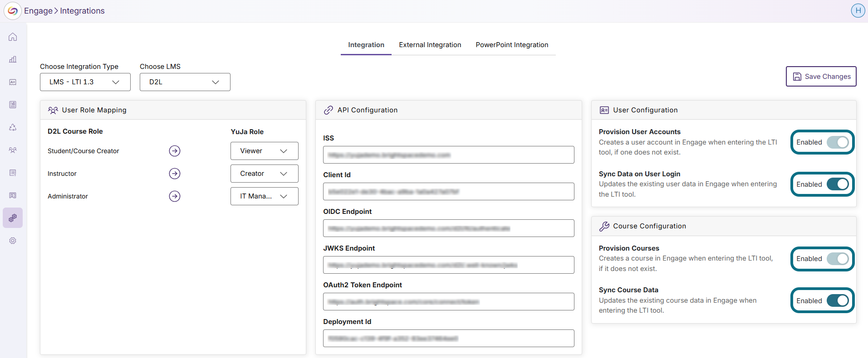
Task: Open the A+ grades sidebar icon
Action: [x=13, y=82]
